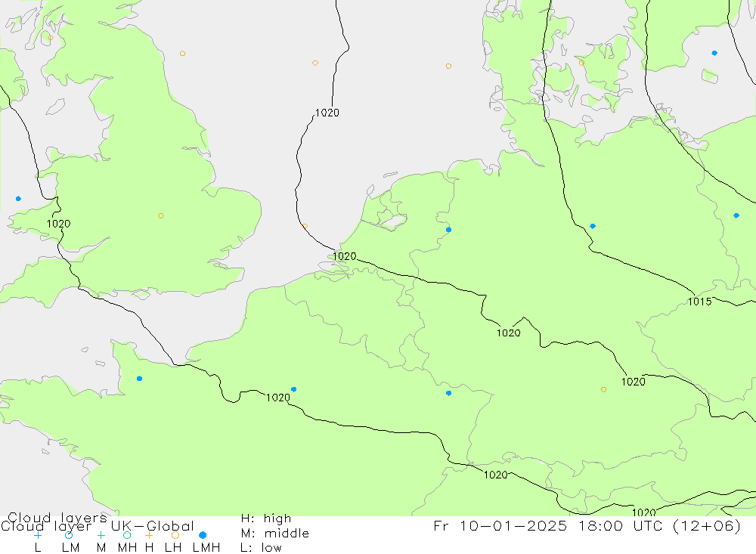The width and height of the screenshot is (756, 554).
Task: Click the 1020 isobar label at the Dutch coast
Action: point(344,256)
